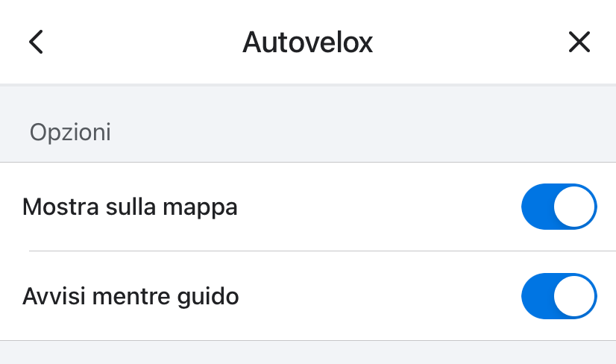
Task: Click the Autovelox title text
Action: point(307,43)
